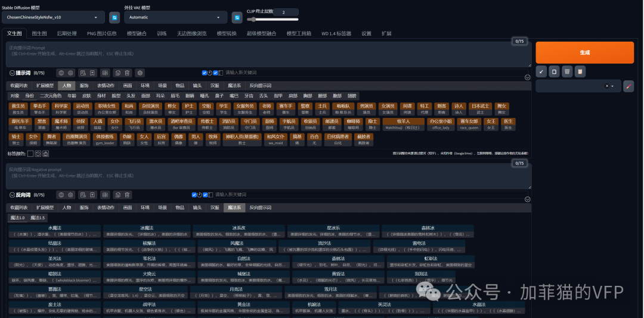Viewport: 644px width, 318px height.
Task: Click the trash icon in 反向词 toolbar
Action: (128, 195)
